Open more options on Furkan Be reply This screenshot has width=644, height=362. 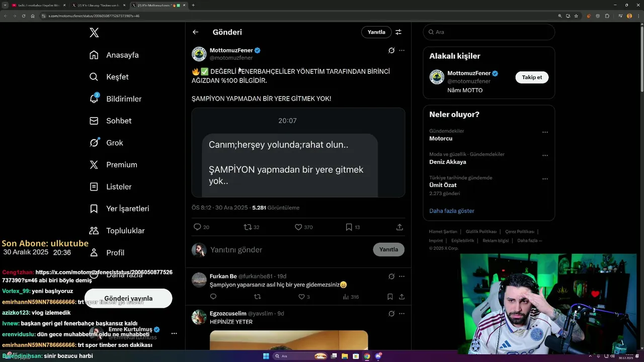[401, 277]
